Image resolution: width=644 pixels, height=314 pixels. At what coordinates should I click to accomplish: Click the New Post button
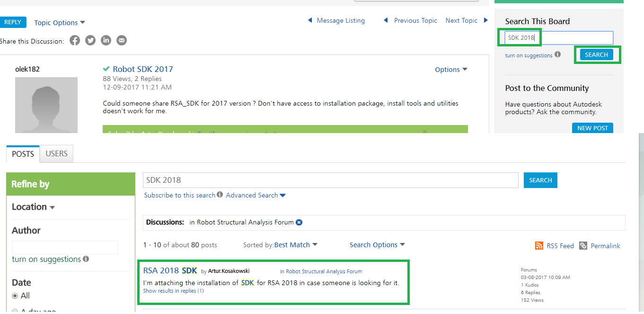[592, 128]
